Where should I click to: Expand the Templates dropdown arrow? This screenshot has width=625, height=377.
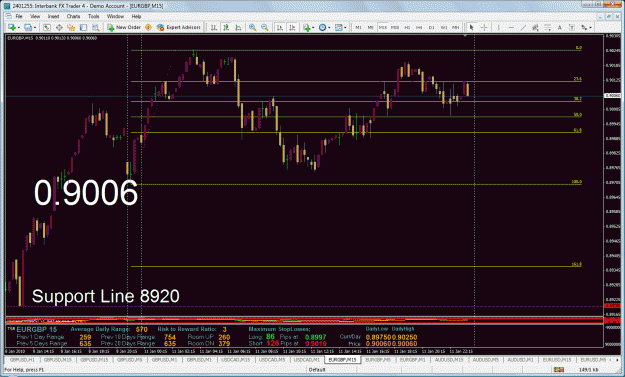(x=345, y=27)
